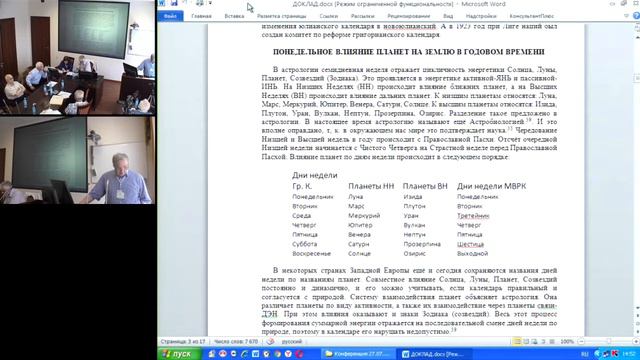Image resolution: width=640 pixels, height=360 pixels.
Task: Go to the Рассылки tab
Action: click(362, 16)
